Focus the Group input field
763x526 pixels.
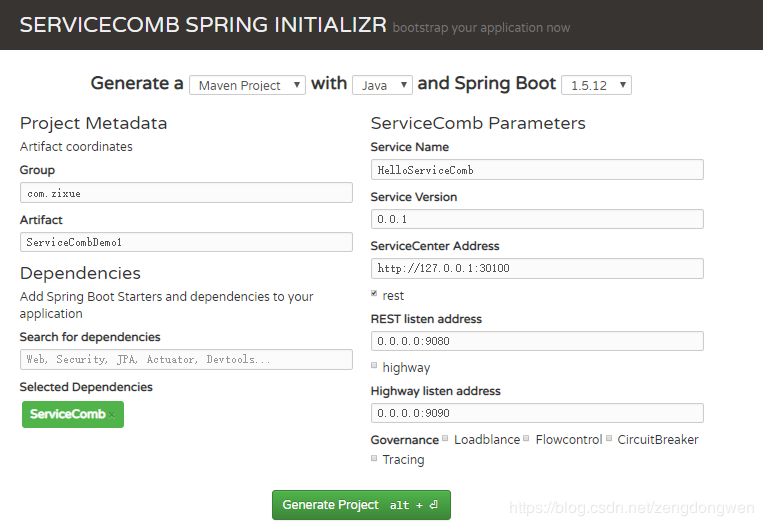pyautogui.click(x=186, y=193)
